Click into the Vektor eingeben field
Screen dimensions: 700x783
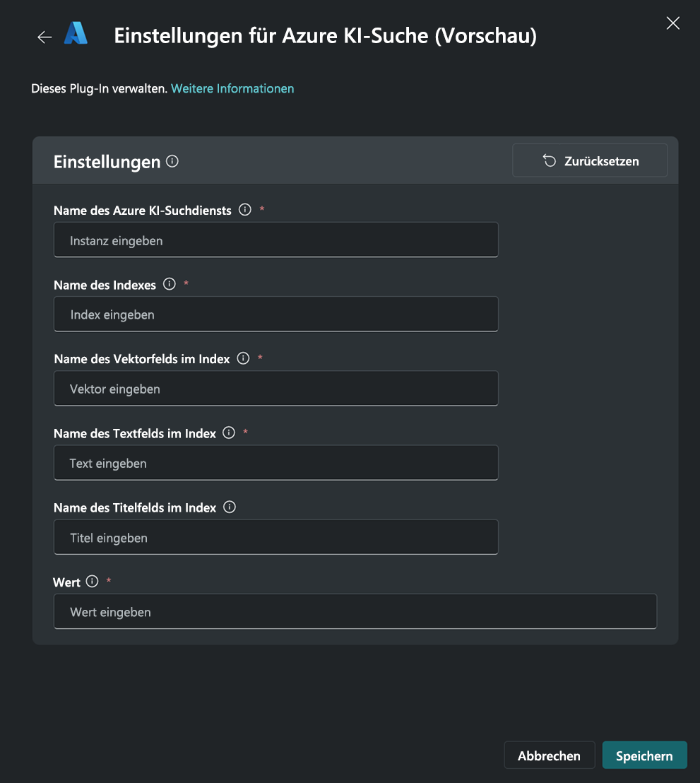(275, 389)
